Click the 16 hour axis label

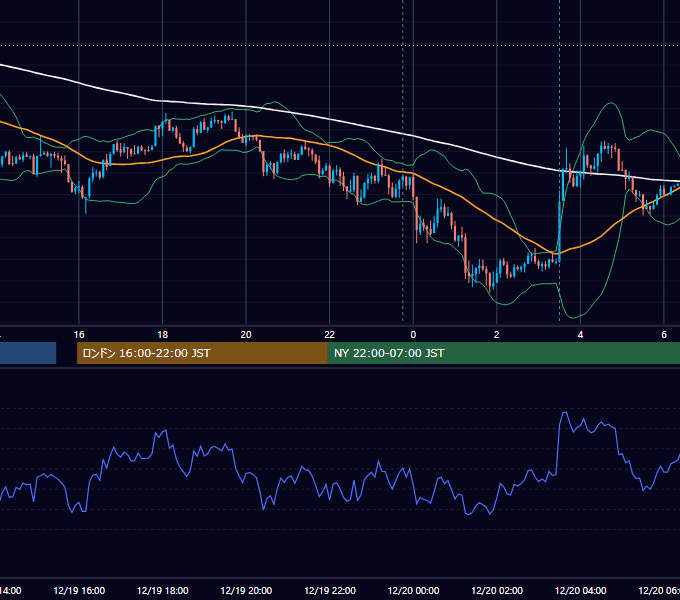pos(79,335)
